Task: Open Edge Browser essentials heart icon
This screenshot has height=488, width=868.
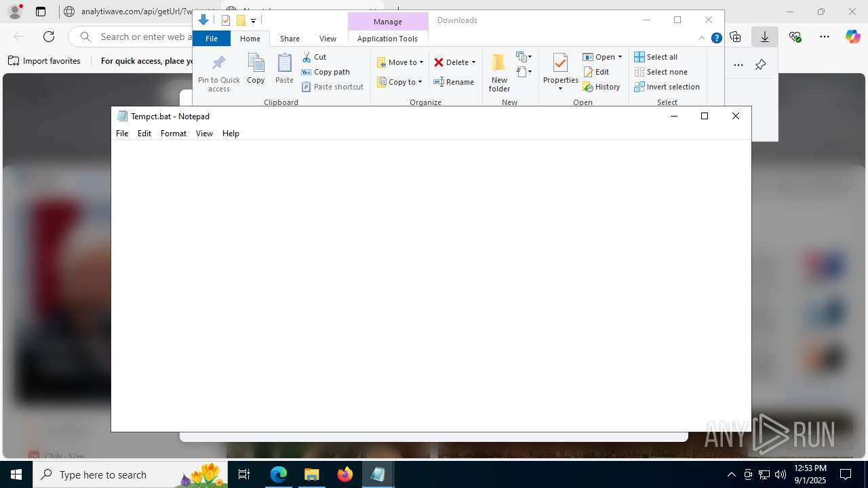Action: tap(795, 37)
